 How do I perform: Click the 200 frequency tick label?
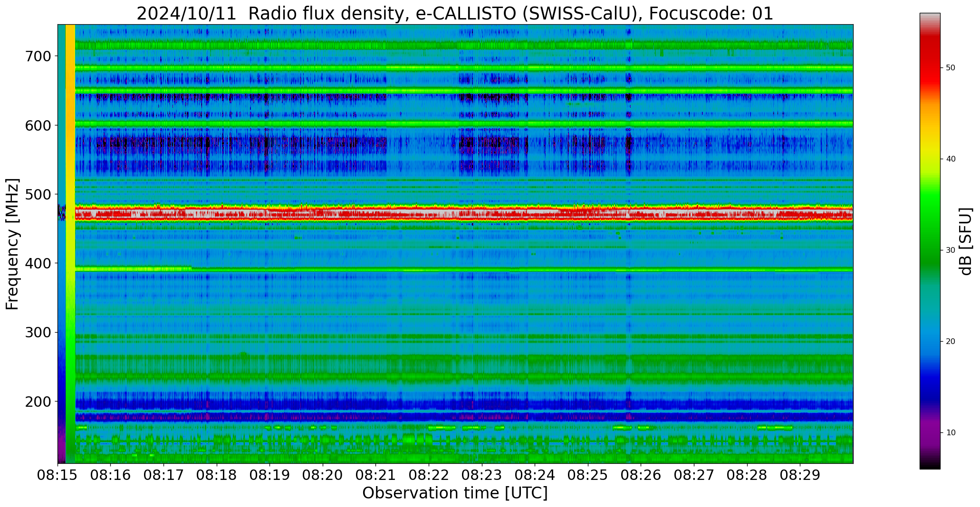38,401
